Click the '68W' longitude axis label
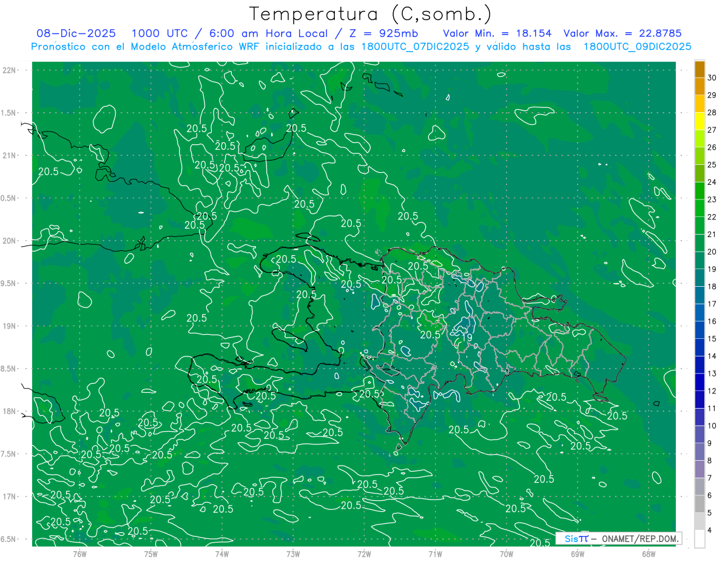This screenshot has width=728, height=562. point(649,554)
